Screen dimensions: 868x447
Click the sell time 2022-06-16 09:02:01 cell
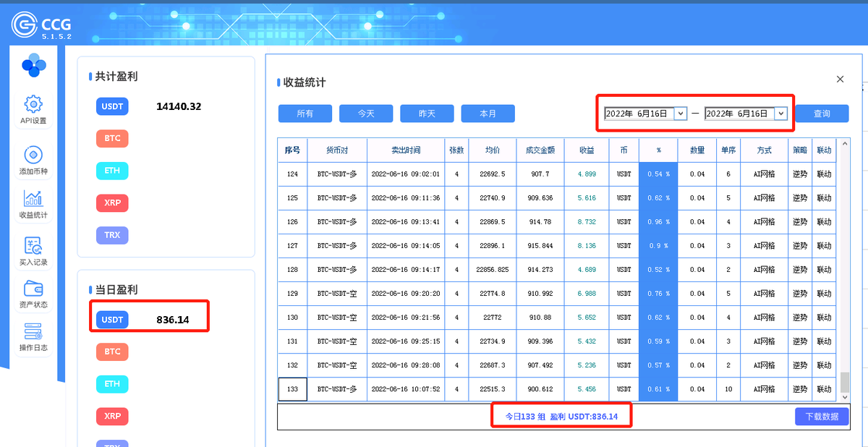pos(405,174)
